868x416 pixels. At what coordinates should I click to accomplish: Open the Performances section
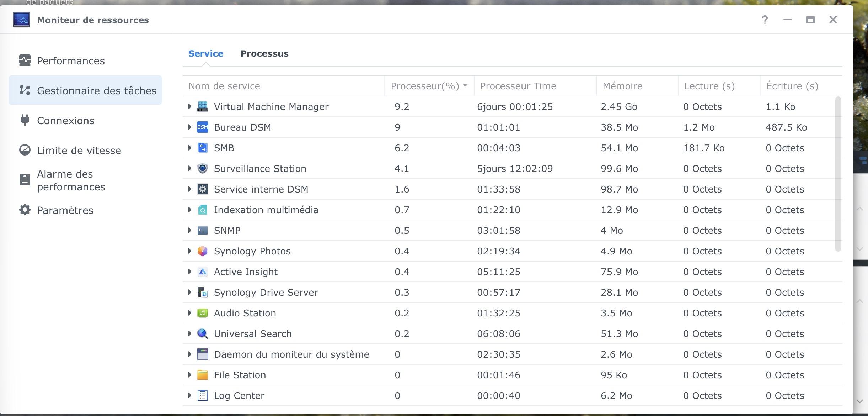click(x=85, y=60)
